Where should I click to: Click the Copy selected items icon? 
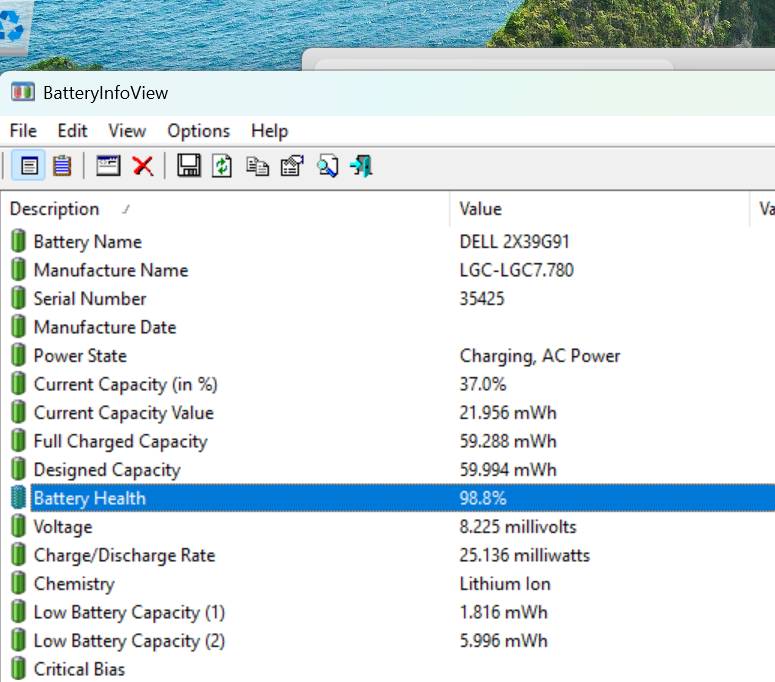(258, 167)
